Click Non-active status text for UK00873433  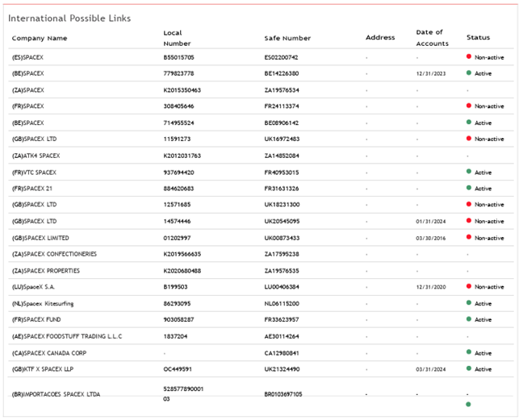click(x=489, y=238)
